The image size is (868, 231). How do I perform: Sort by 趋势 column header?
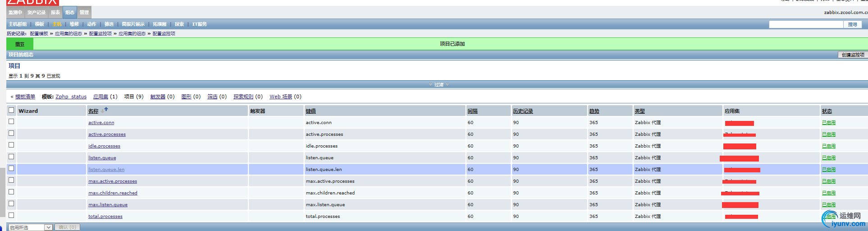pyautogui.click(x=594, y=111)
